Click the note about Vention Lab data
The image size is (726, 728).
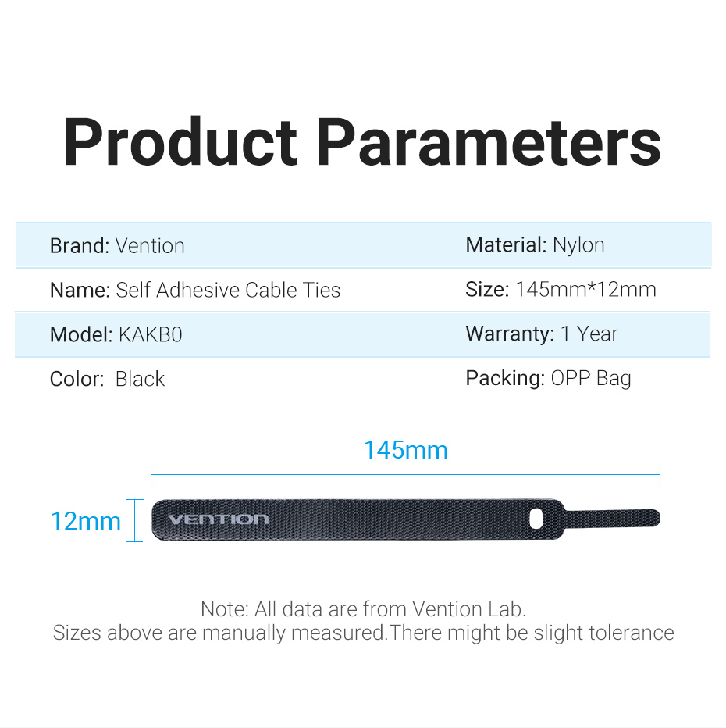click(x=363, y=608)
